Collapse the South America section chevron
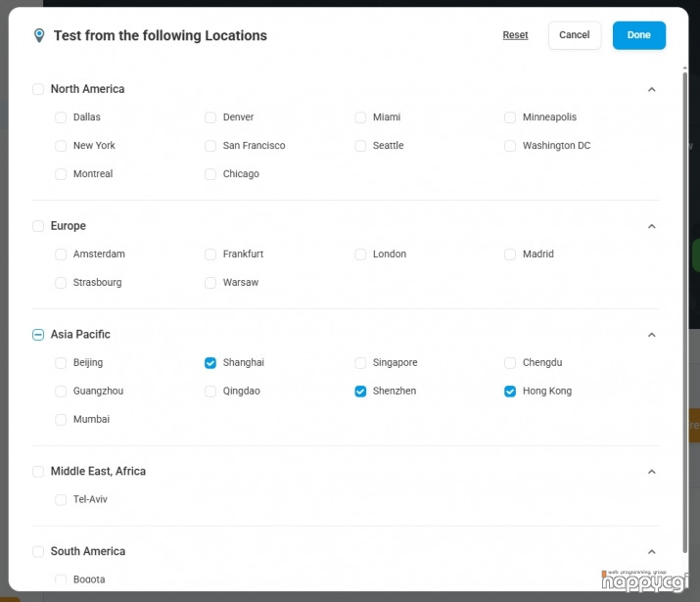The image size is (700, 602). [x=651, y=552]
